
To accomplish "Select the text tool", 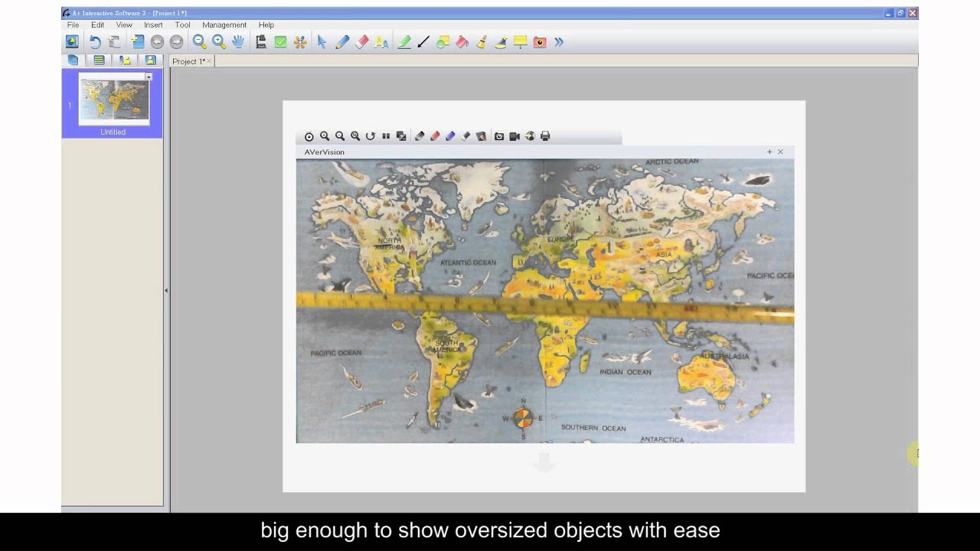I will click(381, 42).
